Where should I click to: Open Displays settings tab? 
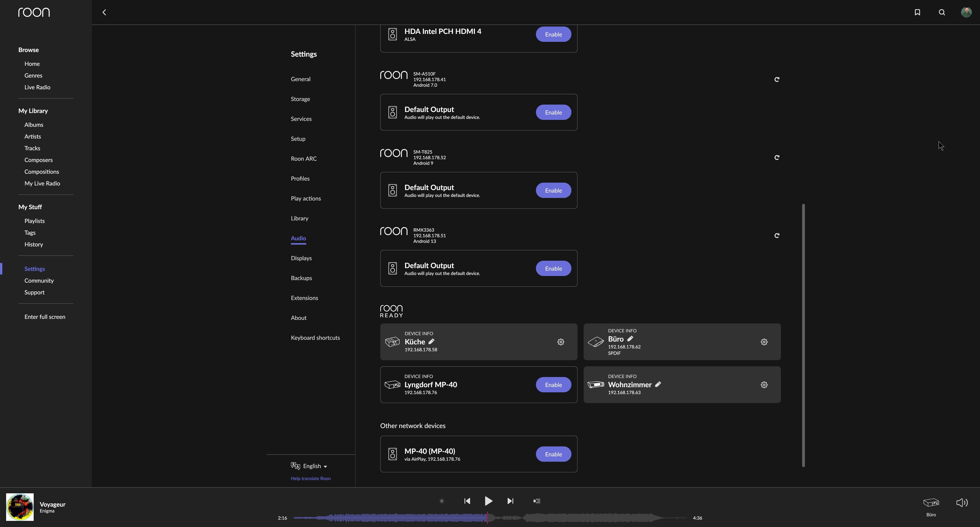[301, 258]
